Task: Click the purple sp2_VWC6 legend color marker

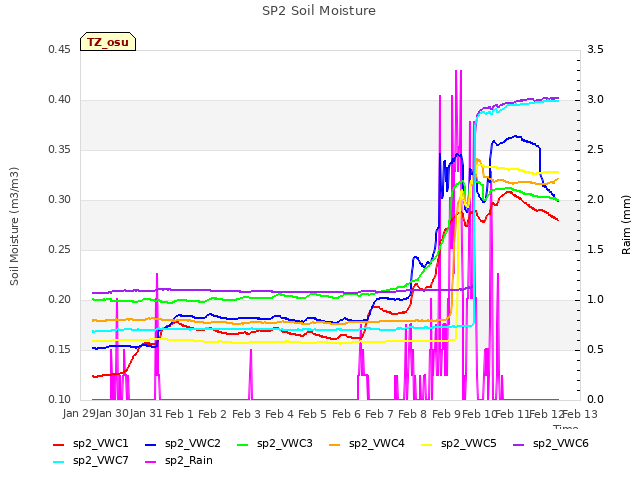Action: coord(519,445)
